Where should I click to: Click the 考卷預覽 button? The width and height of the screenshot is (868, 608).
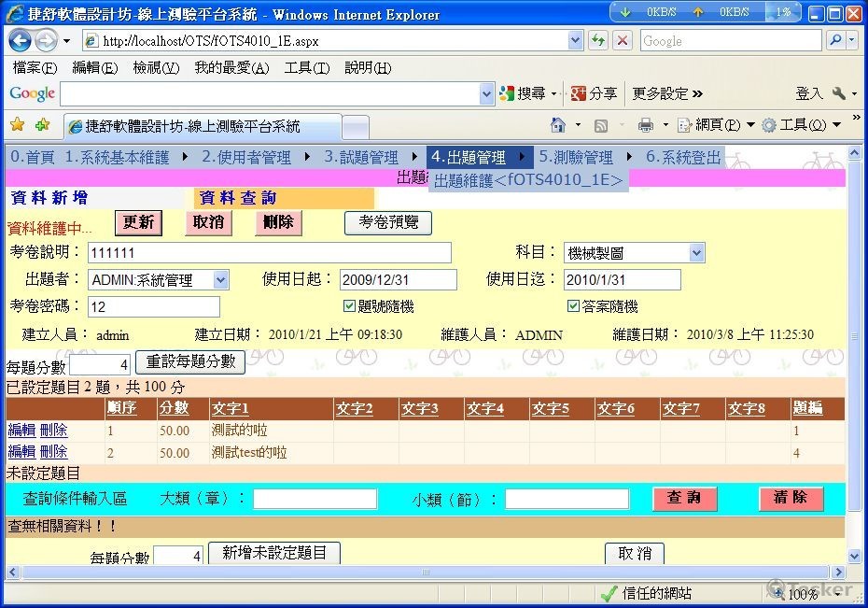point(387,222)
